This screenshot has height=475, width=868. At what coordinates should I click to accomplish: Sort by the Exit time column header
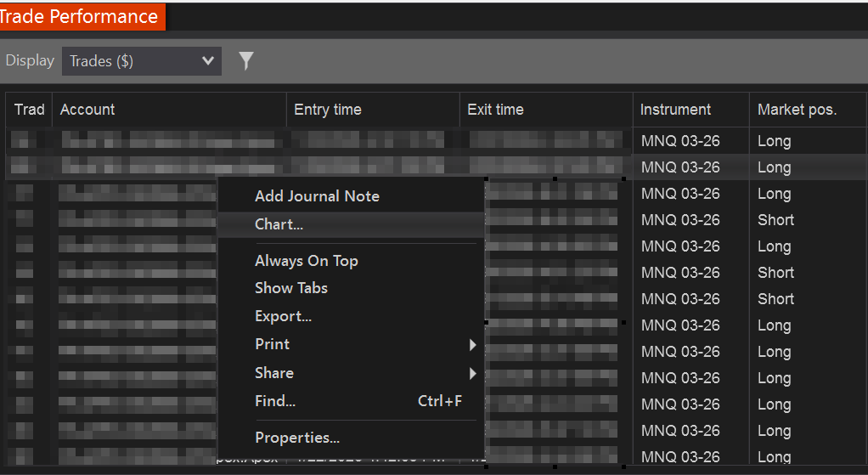tap(546, 110)
